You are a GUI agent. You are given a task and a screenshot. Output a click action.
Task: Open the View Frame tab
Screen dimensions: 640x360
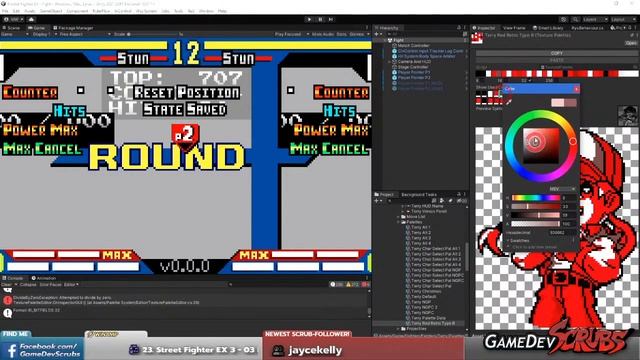pyautogui.click(x=514, y=28)
